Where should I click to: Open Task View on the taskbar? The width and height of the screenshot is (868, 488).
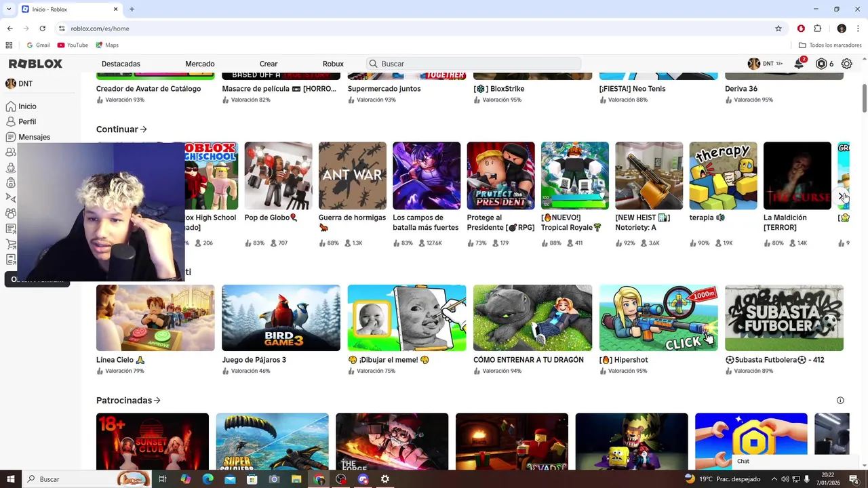163,479
